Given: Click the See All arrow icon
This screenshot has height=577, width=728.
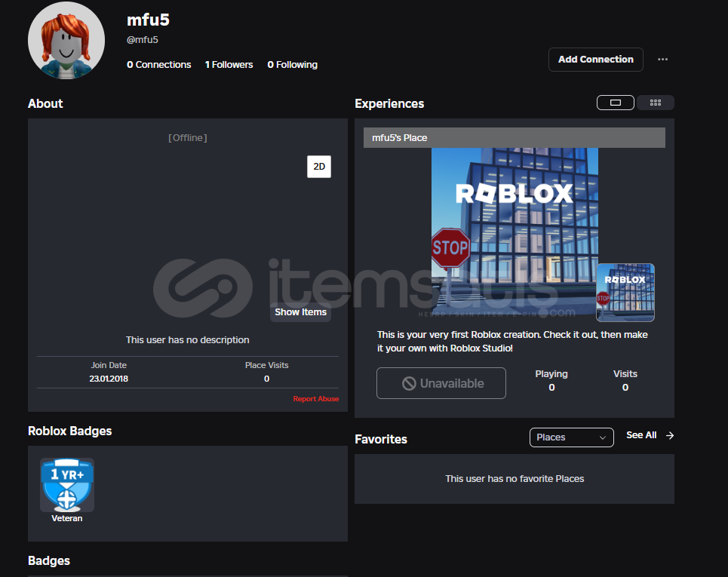Looking at the screenshot, I should [x=670, y=435].
